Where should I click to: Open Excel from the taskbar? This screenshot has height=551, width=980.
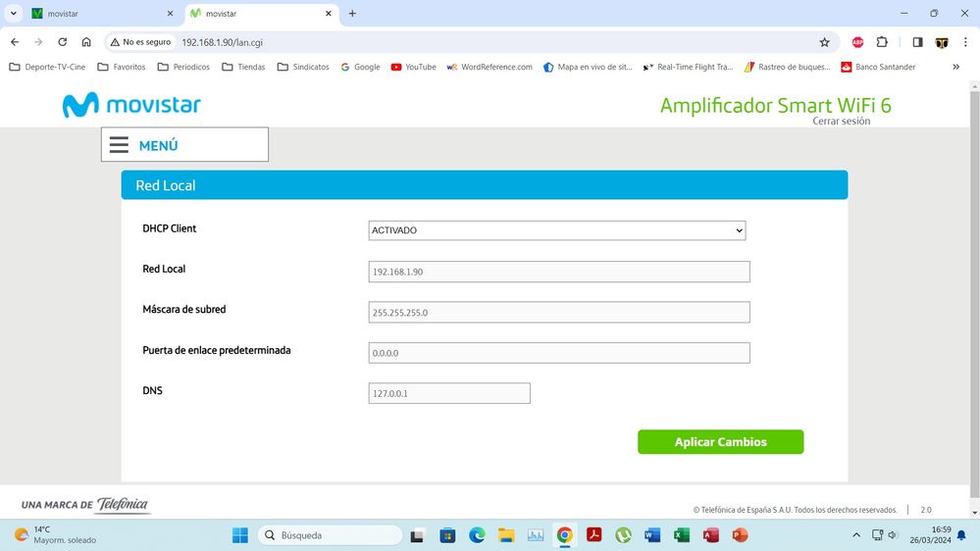click(681, 535)
